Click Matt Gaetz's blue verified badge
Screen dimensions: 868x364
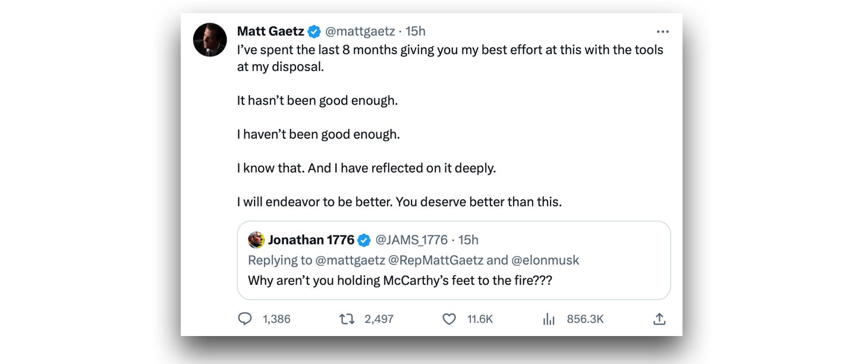click(x=315, y=32)
